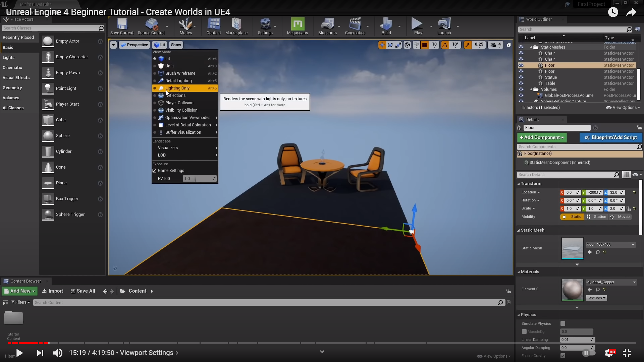The height and width of the screenshot is (362, 644).
Task: Choose Detail Lighting view mode
Action: pos(178,81)
